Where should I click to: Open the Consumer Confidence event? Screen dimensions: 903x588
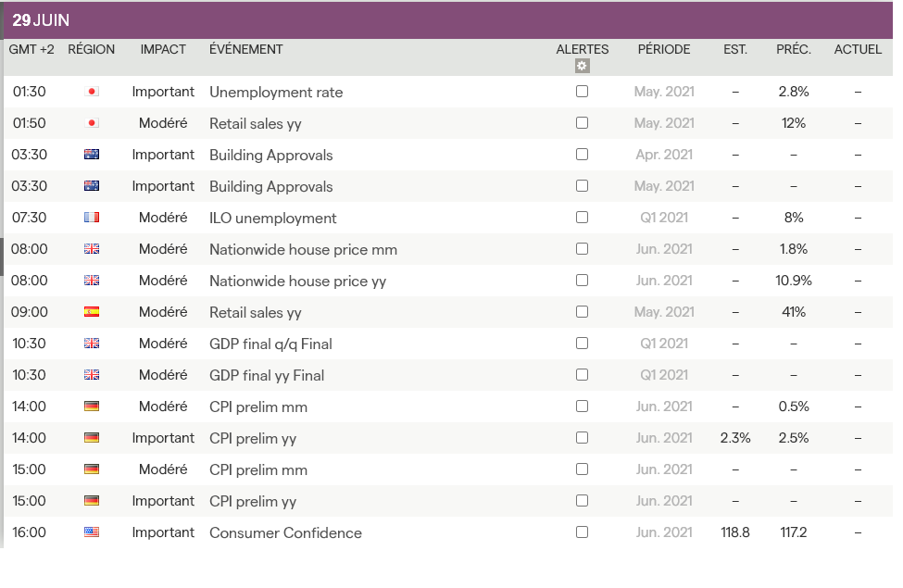[285, 533]
